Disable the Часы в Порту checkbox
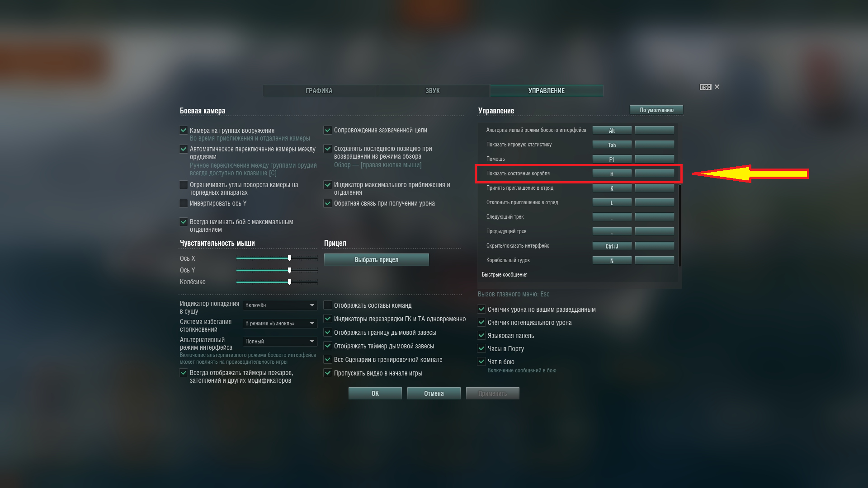Viewport: 868px width, 488px height. point(481,349)
